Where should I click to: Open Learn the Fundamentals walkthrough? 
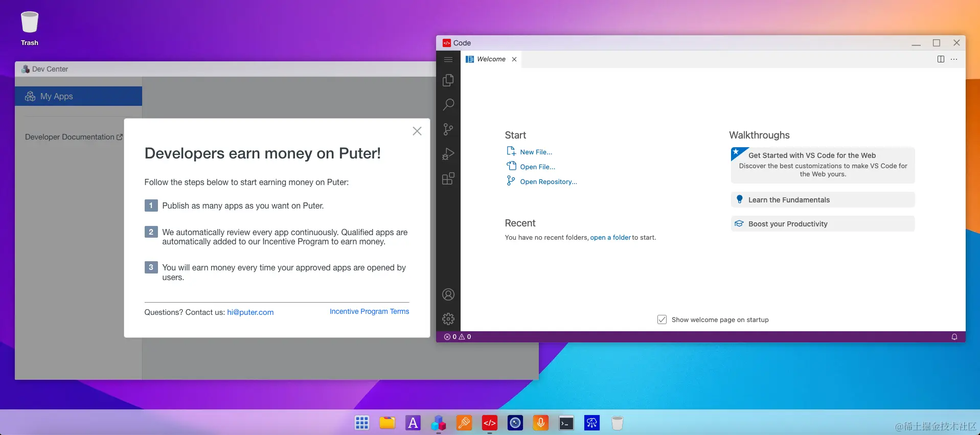823,200
